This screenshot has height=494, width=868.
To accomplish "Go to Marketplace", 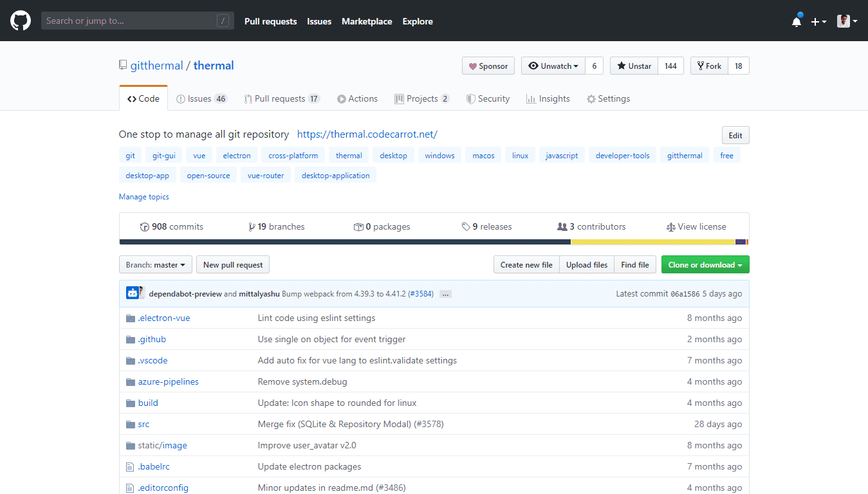I will coord(367,21).
